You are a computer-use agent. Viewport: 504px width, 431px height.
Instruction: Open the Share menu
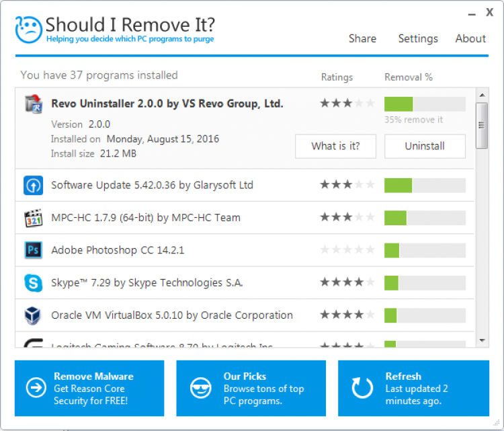point(362,38)
